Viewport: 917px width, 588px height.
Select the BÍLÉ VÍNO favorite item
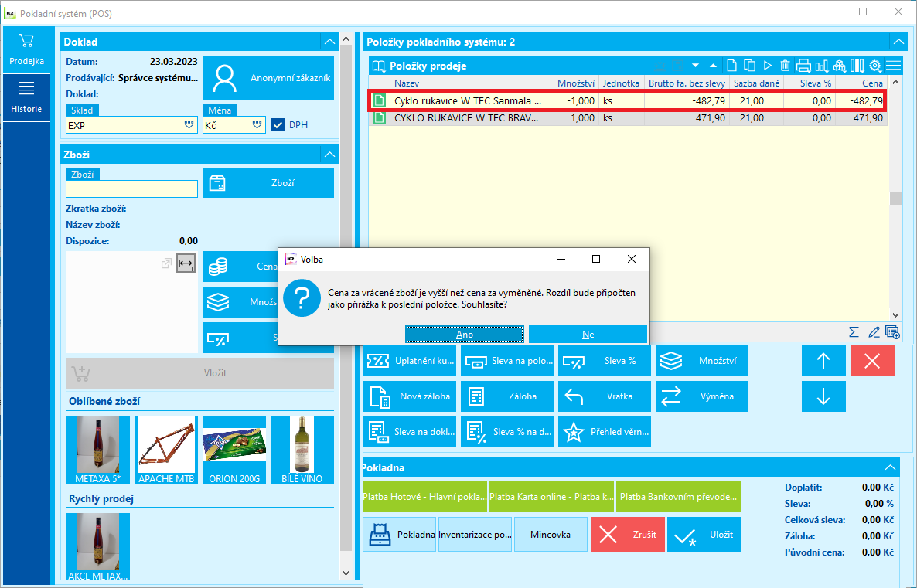(302, 450)
